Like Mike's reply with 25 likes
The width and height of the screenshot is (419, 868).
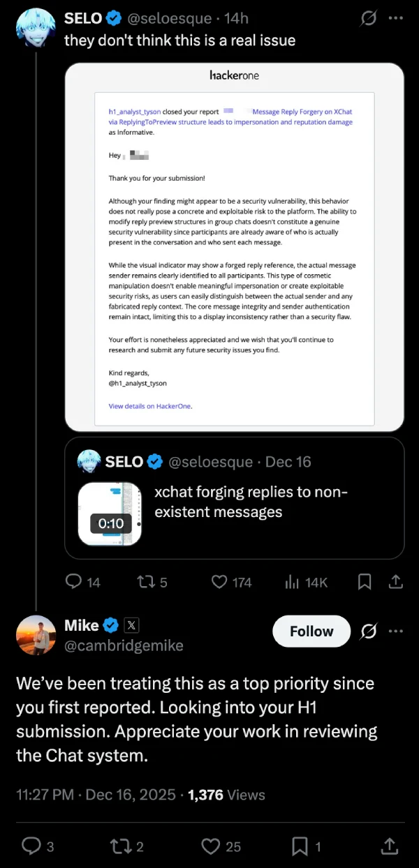tap(211, 846)
